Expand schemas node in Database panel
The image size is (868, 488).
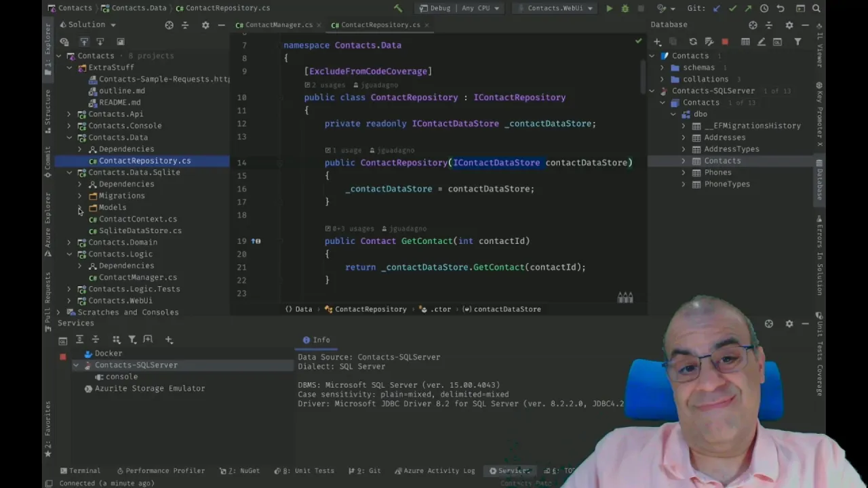click(663, 67)
